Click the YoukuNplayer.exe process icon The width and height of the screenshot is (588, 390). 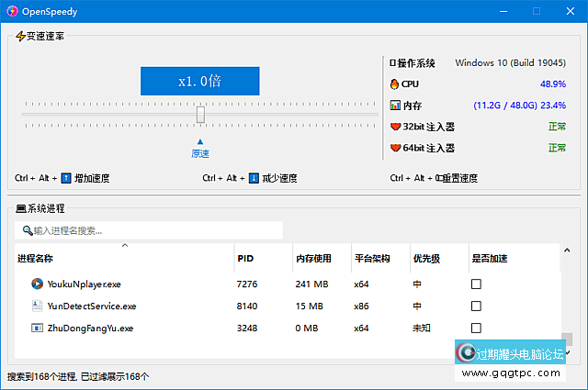(x=37, y=284)
